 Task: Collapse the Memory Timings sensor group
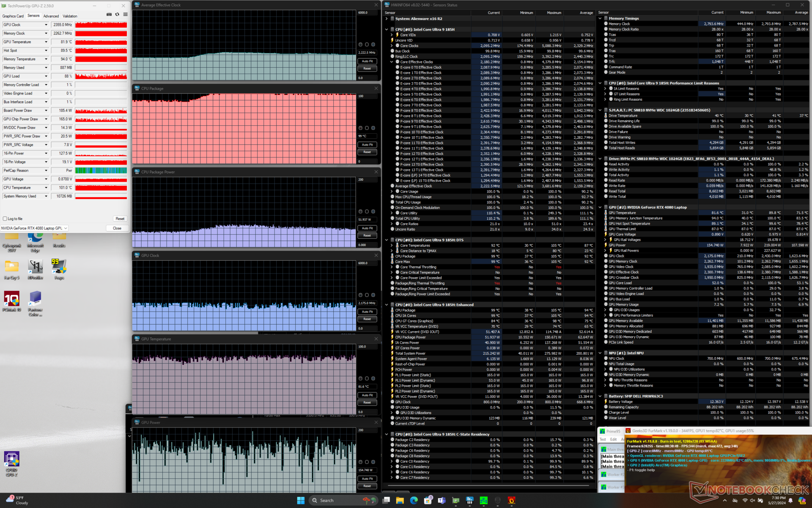[x=600, y=19]
